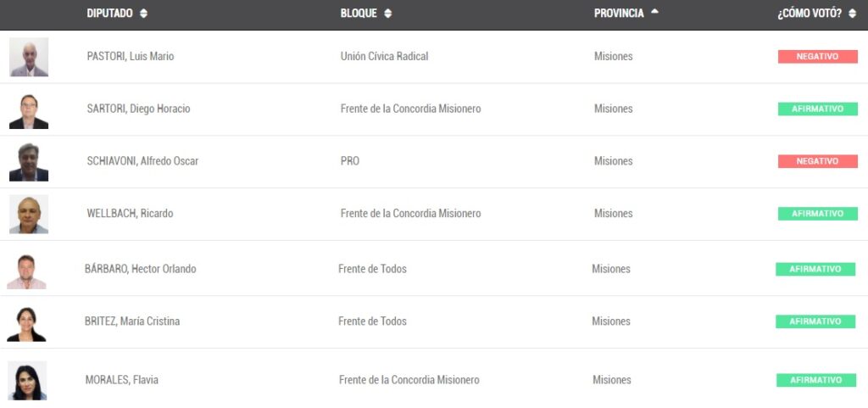The width and height of the screenshot is (868, 408).
Task: Click Schiavoni's PRO bloc label
Action: pos(350,162)
